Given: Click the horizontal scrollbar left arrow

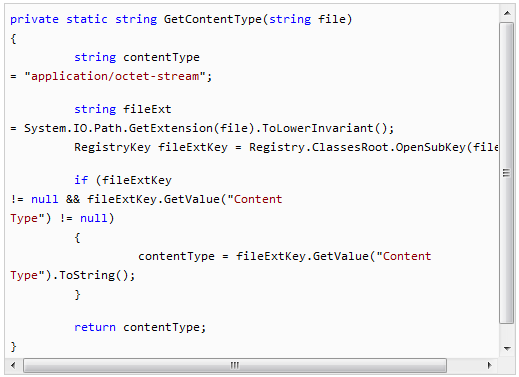Looking at the screenshot, I should pyautogui.click(x=13, y=365).
